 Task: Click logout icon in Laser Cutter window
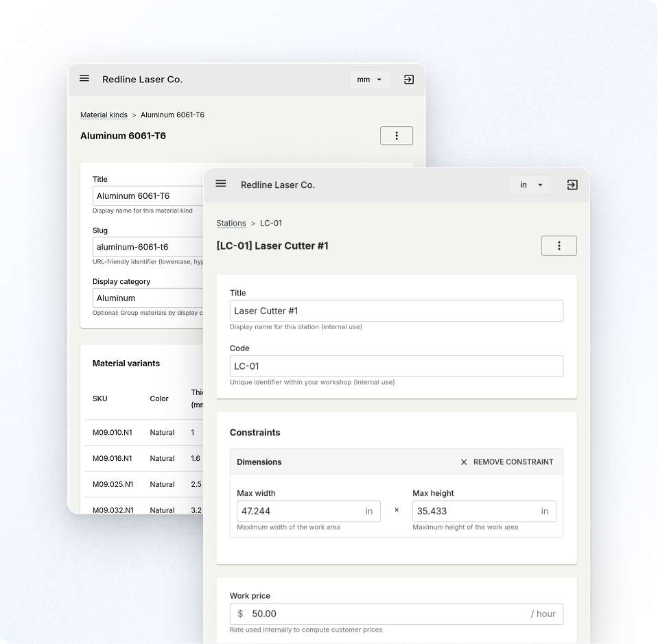[x=572, y=185]
